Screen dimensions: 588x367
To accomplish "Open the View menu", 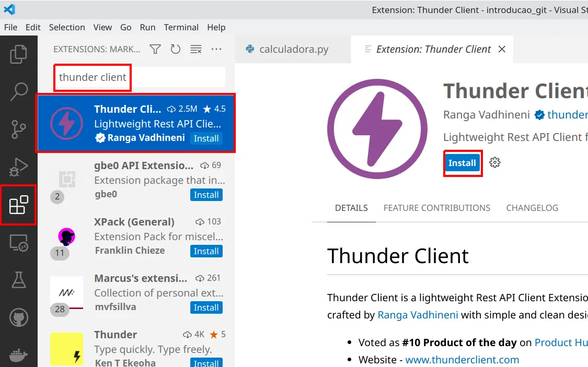I will tap(102, 27).
